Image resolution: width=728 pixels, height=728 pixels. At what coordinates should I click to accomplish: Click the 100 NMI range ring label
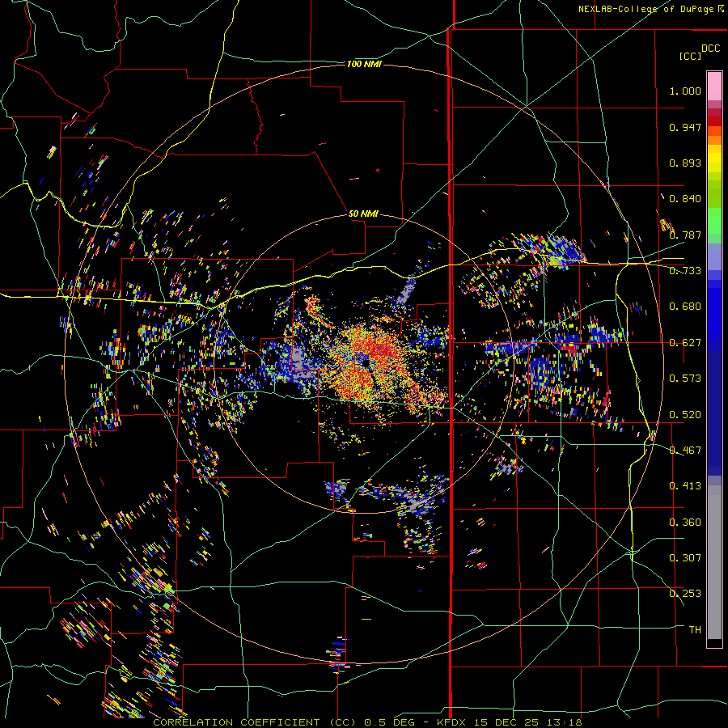[x=364, y=64]
